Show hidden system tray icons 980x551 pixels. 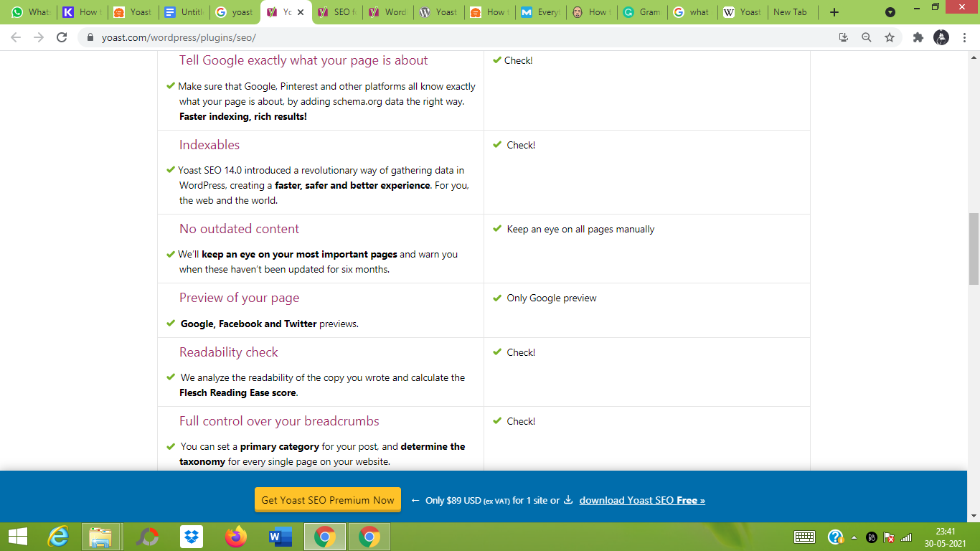[x=854, y=537]
